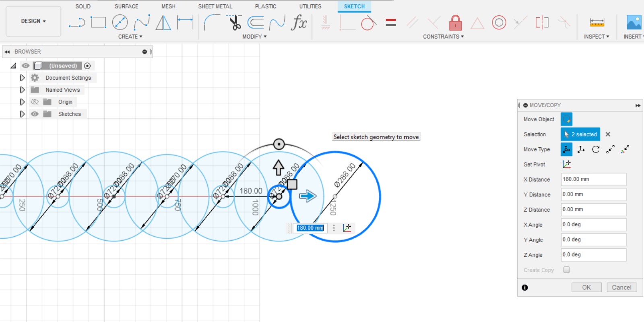The width and height of the screenshot is (644, 322).
Task: Select the Fillet modify tool
Action: coord(212,23)
